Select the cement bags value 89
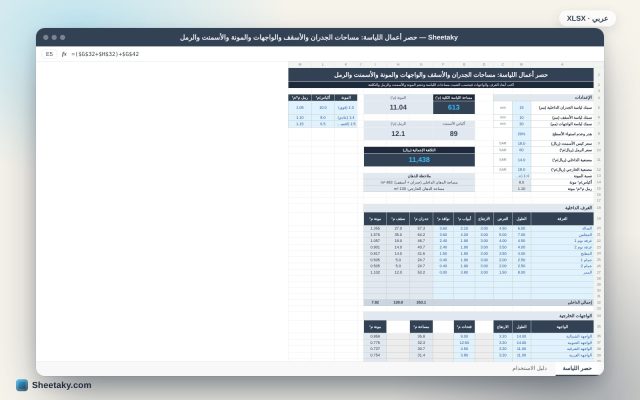This screenshot has width=640, height=400. (x=453, y=133)
